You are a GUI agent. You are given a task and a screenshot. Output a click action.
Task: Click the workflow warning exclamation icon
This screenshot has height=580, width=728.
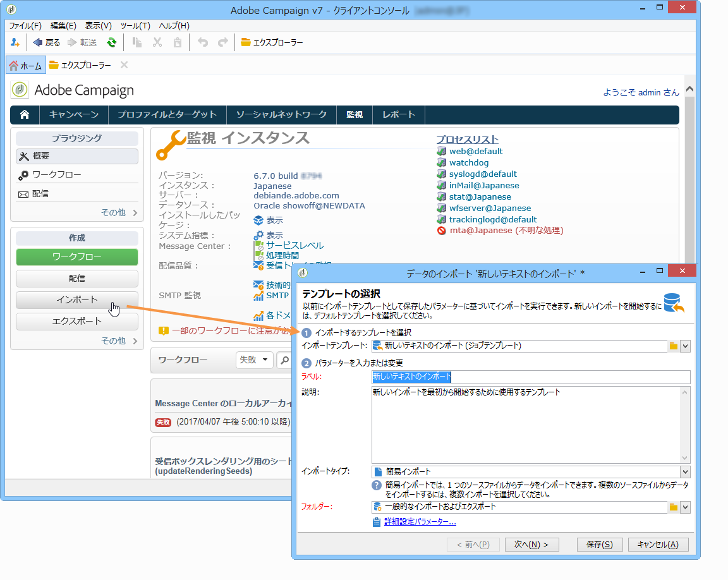click(164, 331)
